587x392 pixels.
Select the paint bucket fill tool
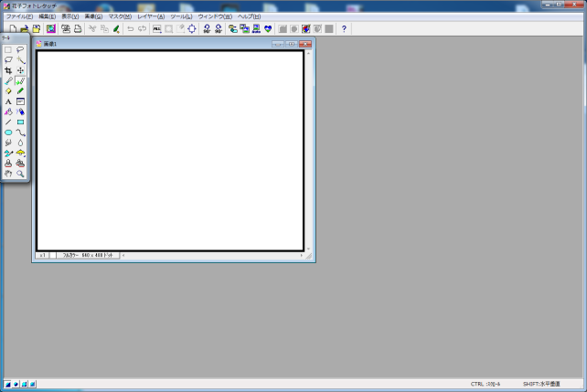8,111
